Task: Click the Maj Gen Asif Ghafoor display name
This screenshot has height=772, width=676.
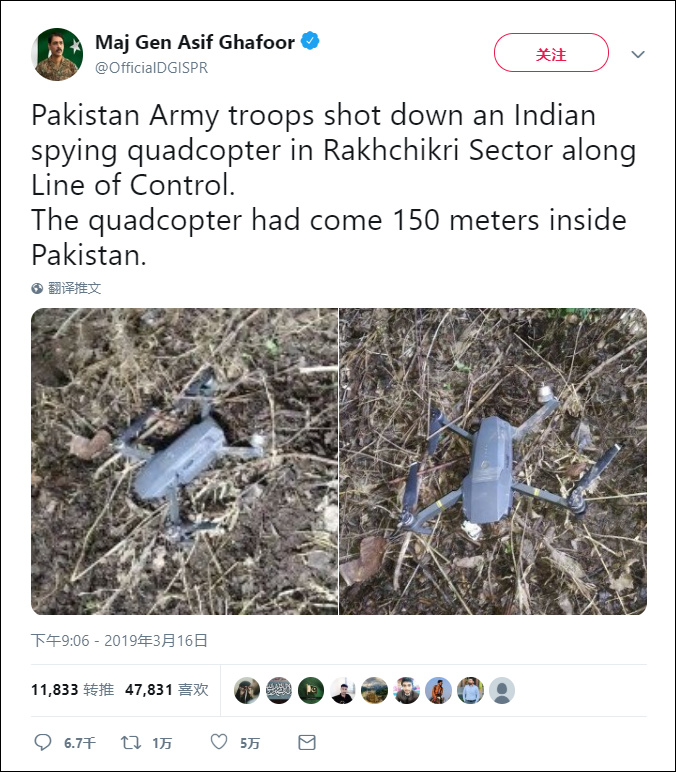Action: pyautogui.click(x=194, y=42)
